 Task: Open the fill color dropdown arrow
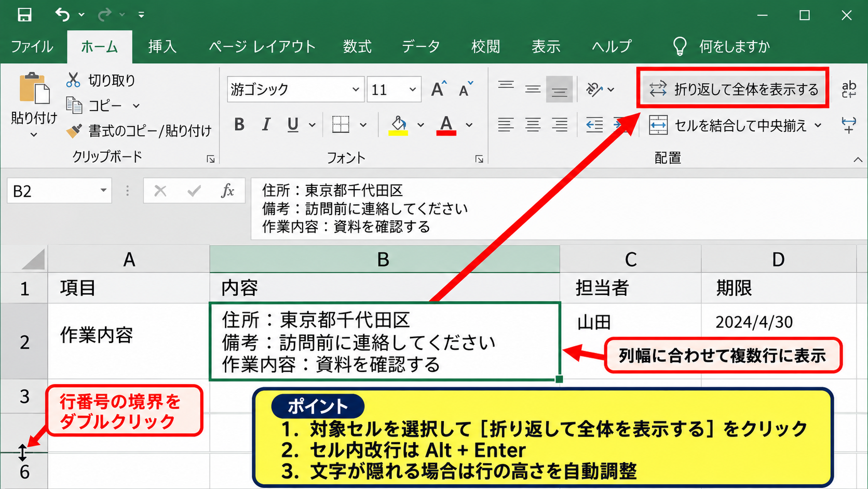(x=421, y=125)
